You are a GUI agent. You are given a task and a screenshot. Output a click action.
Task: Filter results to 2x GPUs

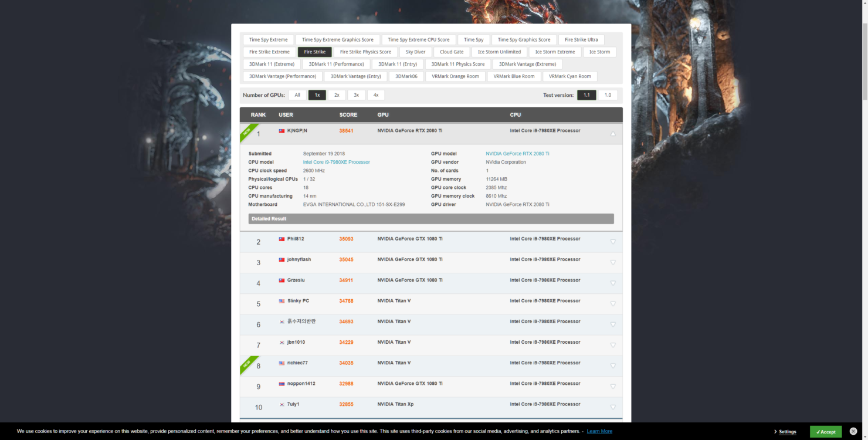tap(337, 95)
